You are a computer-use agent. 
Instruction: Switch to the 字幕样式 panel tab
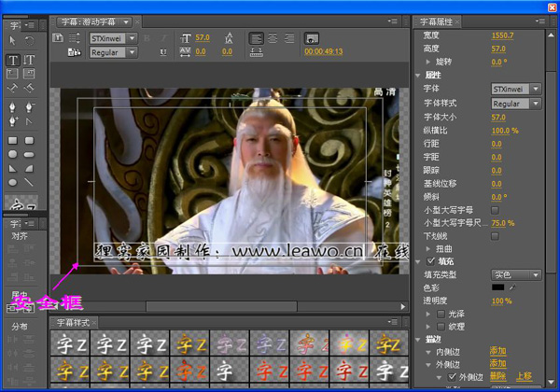[x=73, y=323]
